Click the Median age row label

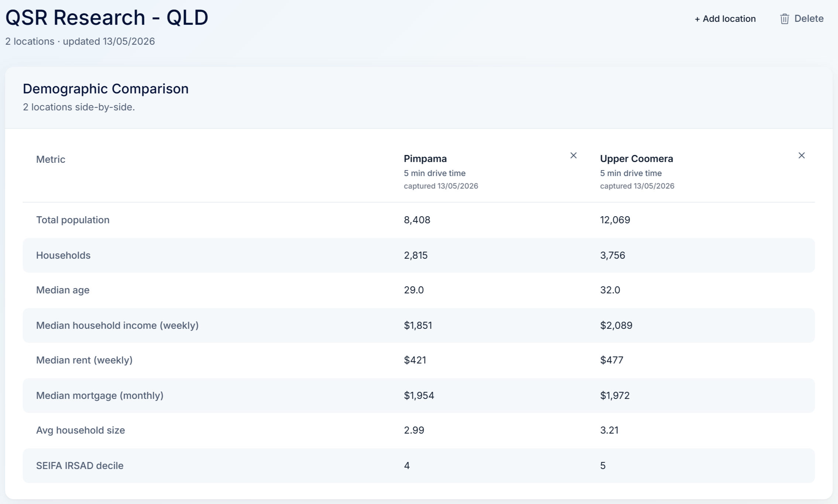point(63,290)
